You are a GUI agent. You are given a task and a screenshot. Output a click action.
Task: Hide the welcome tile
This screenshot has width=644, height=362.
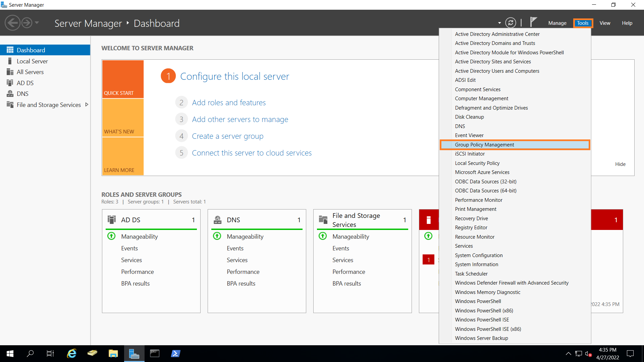(620, 164)
